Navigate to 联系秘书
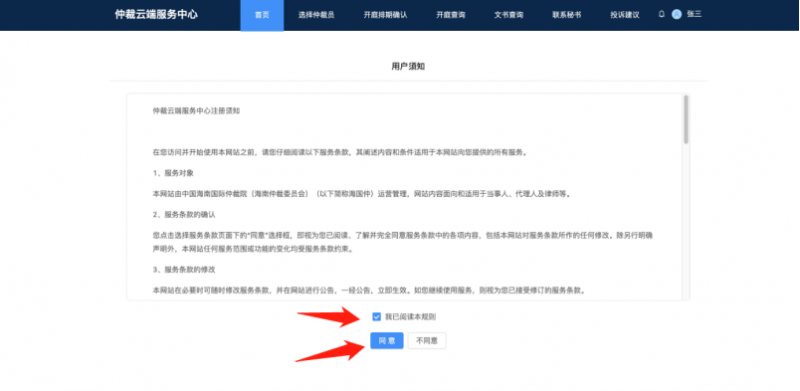800x391 pixels. tap(566, 15)
